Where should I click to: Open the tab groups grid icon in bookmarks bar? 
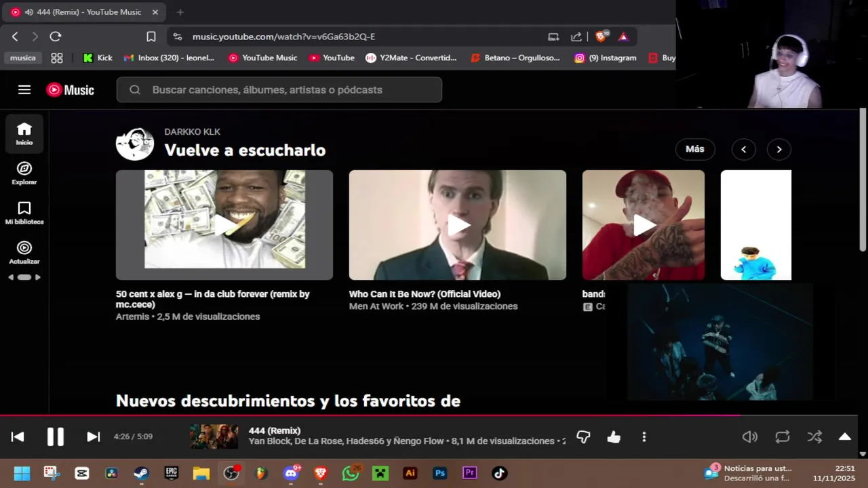pyautogui.click(x=57, y=58)
